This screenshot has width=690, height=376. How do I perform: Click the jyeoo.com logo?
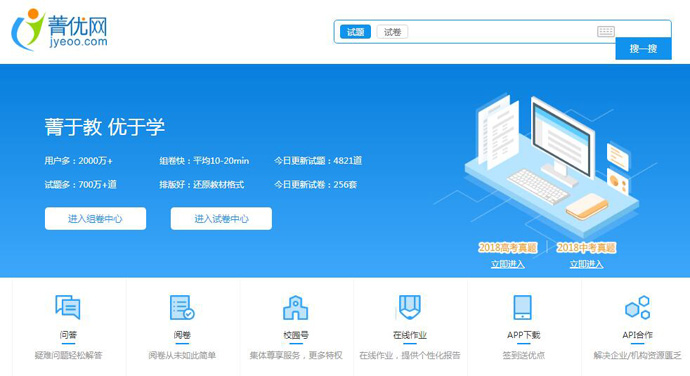click(59, 30)
